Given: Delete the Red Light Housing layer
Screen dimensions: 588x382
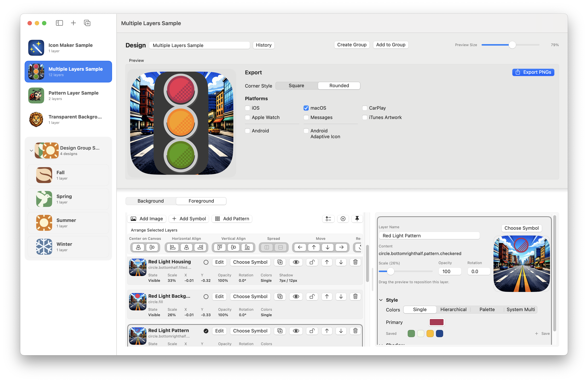Looking at the screenshot, I should coord(356,262).
